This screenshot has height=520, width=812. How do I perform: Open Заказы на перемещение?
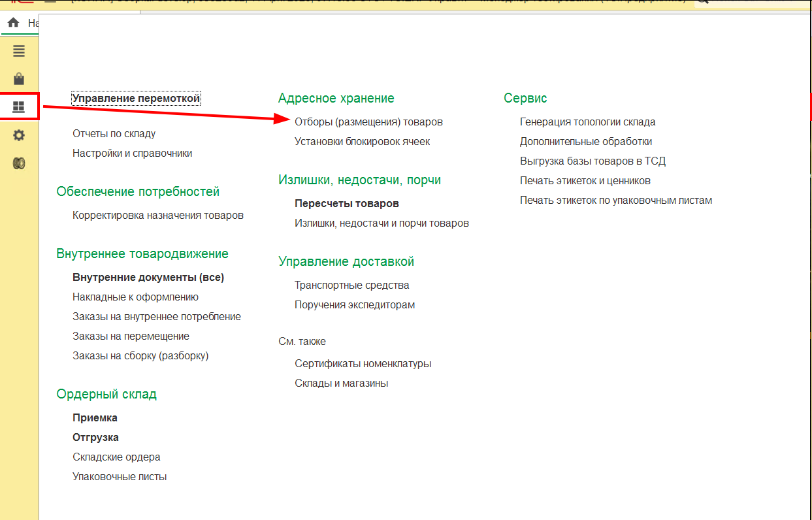[x=131, y=336]
